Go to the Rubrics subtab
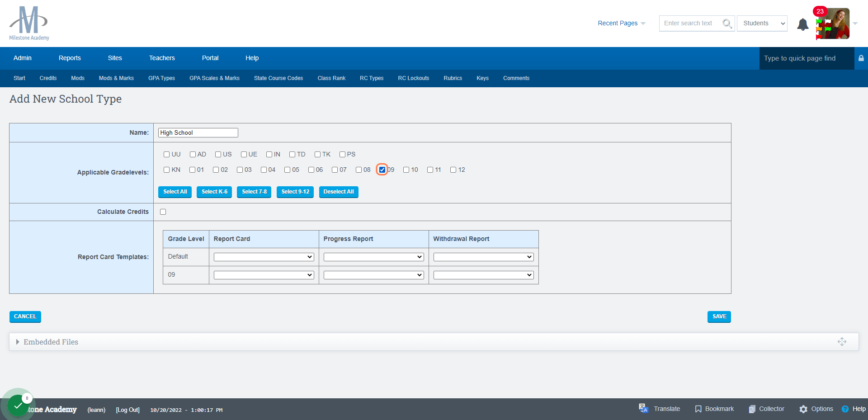The width and height of the screenshot is (868, 420). [x=453, y=78]
